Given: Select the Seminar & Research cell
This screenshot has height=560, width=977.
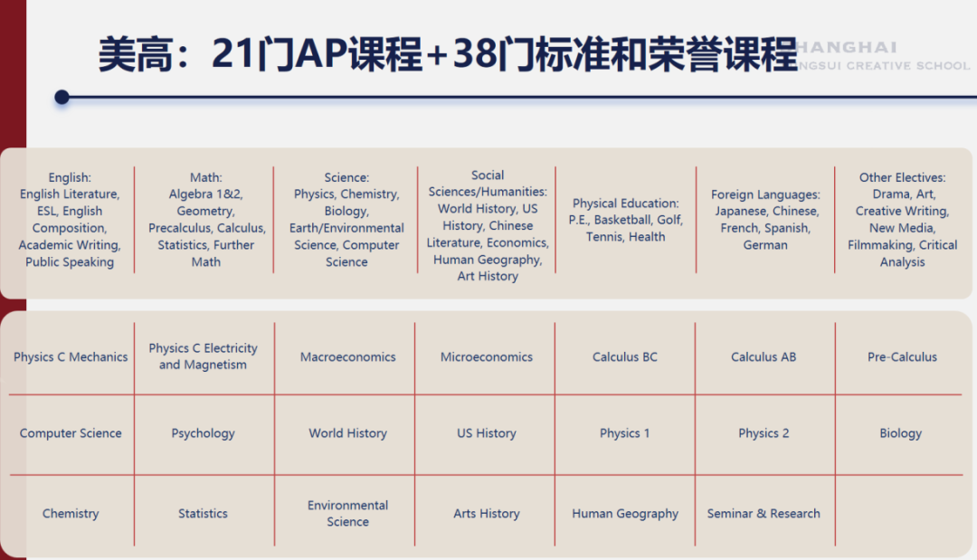Looking at the screenshot, I should 764,514.
